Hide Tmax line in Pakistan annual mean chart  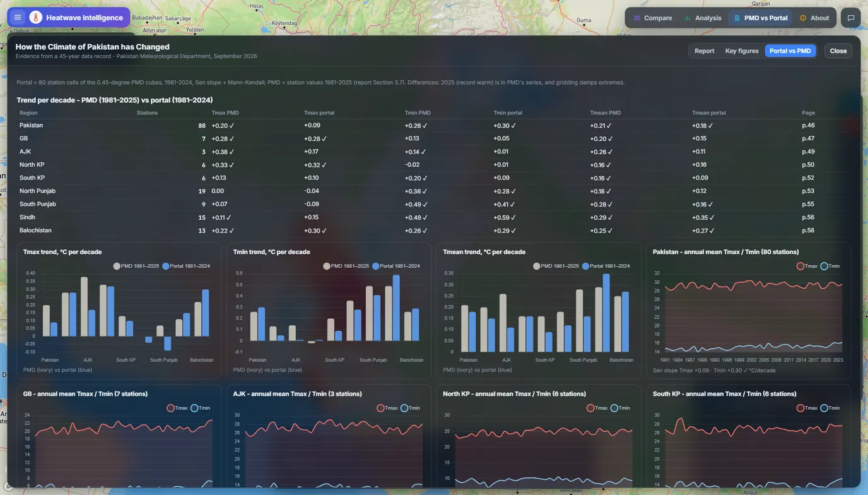point(807,266)
